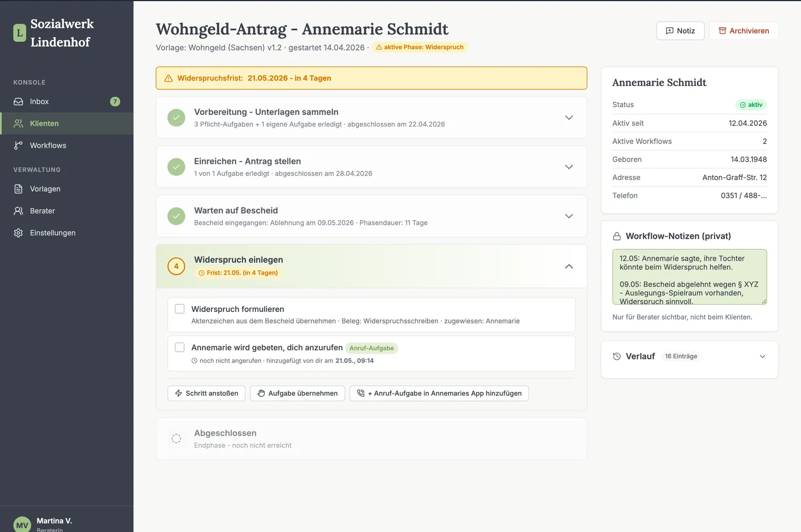
Task: Click into private Workflow-Notizen text area
Action: (689, 277)
